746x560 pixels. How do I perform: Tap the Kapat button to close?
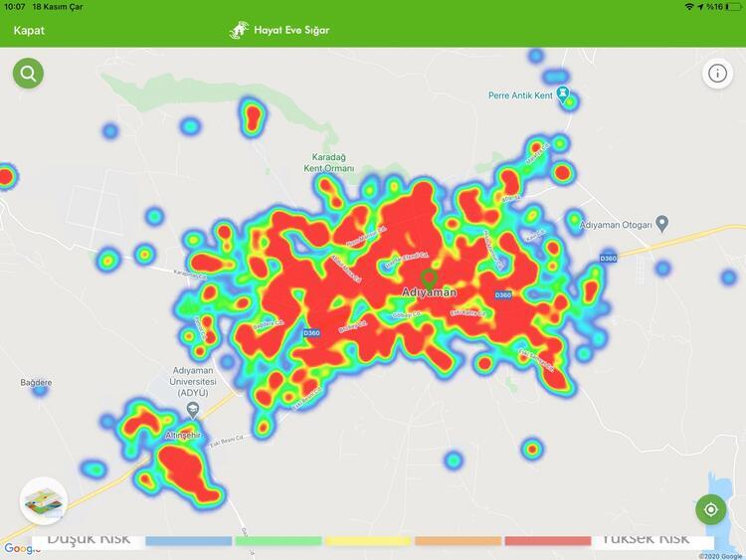point(29,30)
